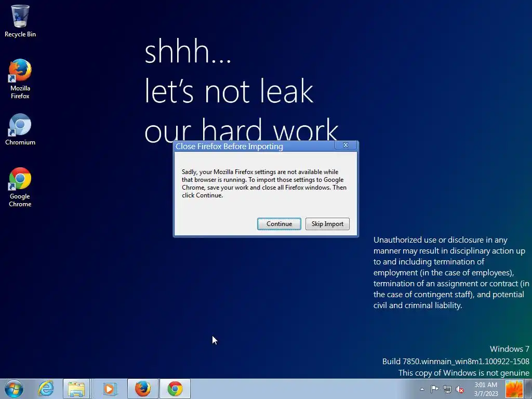Open Windows Media Player from taskbar
This screenshot has height=399, width=532.
pyautogui.click(x=109, y=389)
